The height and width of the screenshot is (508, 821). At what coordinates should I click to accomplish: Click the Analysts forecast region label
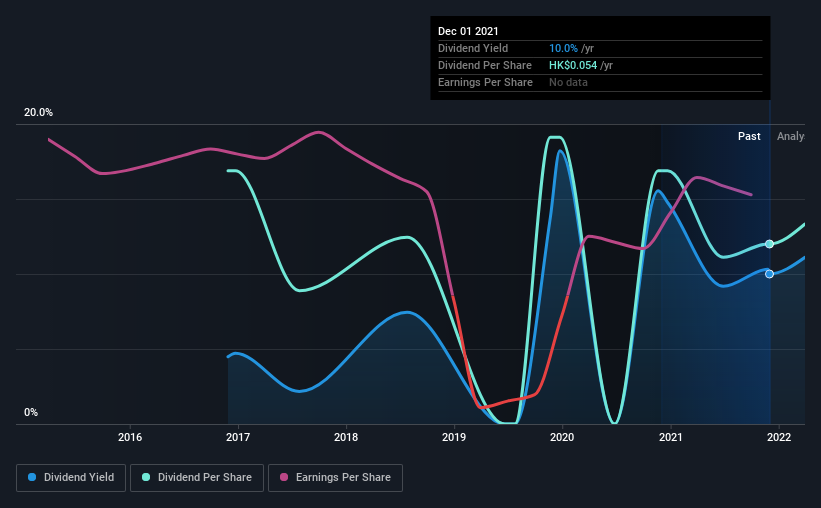(x=791, y=136)
